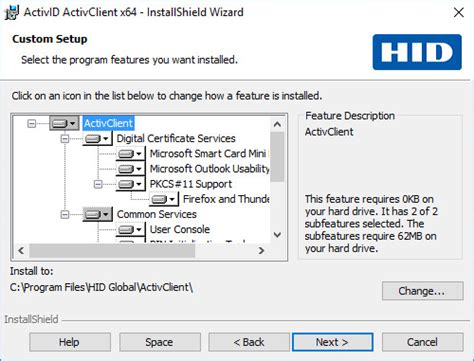This screenshot has height=361, width=474.
Task: Select Microsoft Outlook Usability label
Action: pyautogui.click(x=209, y=169)
